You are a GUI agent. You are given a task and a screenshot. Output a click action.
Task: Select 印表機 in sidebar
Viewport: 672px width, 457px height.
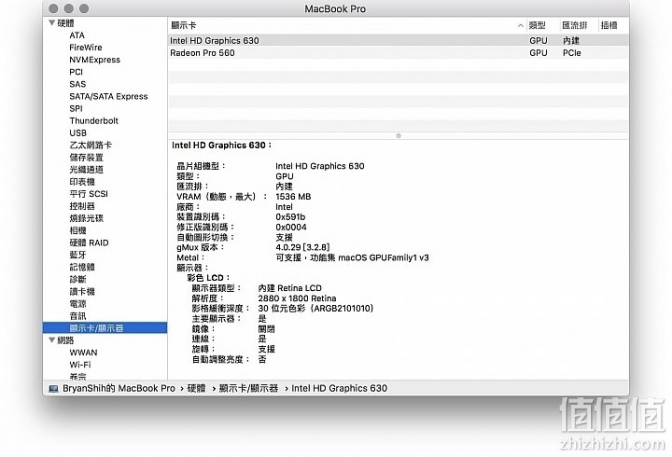(82, 182)
